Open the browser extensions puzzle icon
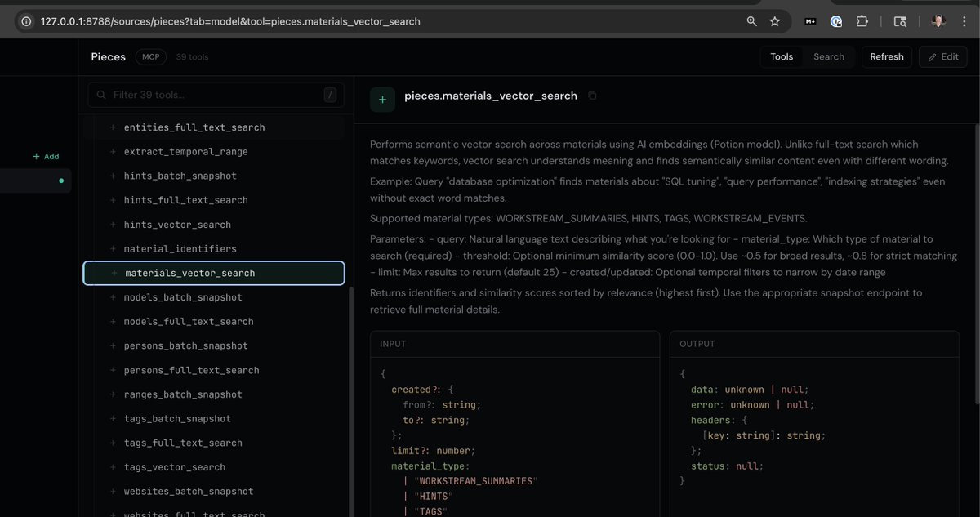The image size is (980, 517). point(862,21)
